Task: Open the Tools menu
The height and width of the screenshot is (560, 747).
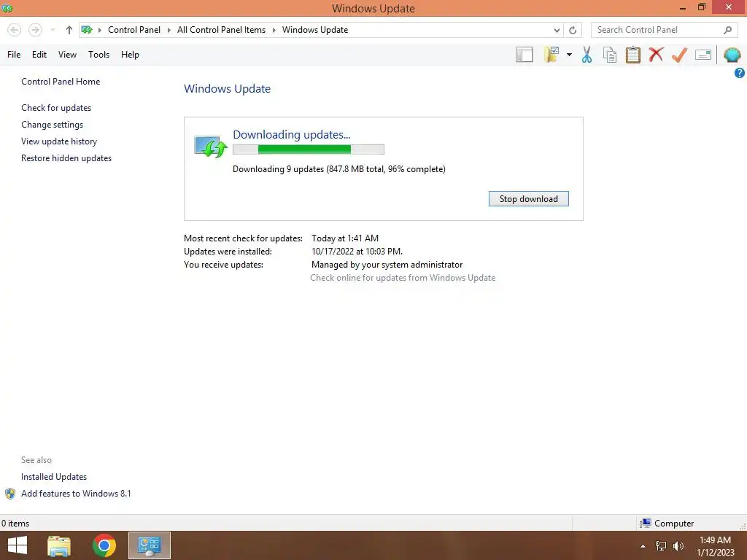Action: (98, 54)
